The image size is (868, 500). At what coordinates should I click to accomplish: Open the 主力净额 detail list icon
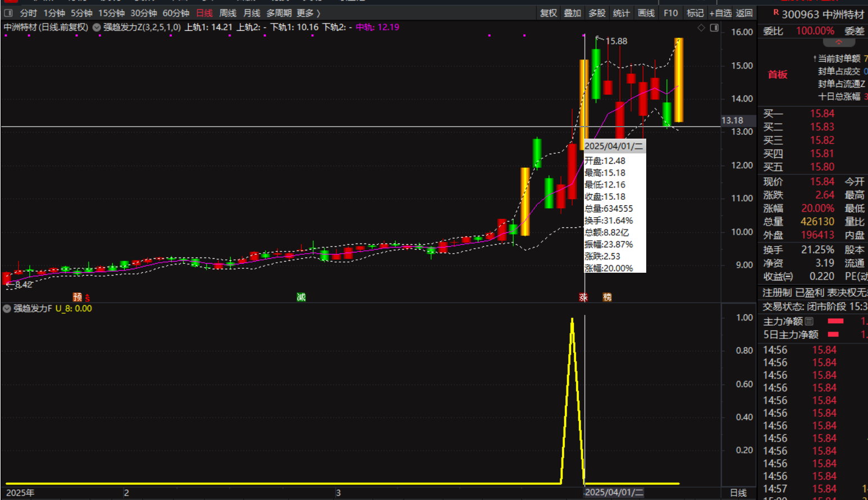pyautogui.click(x=809, y=322)
